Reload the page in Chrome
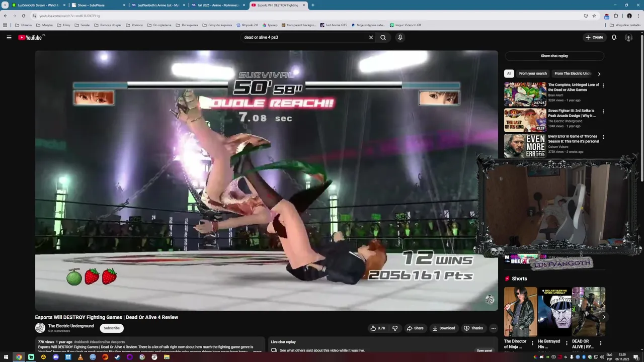This screenshot has width=644, height=362. point(23,16)
